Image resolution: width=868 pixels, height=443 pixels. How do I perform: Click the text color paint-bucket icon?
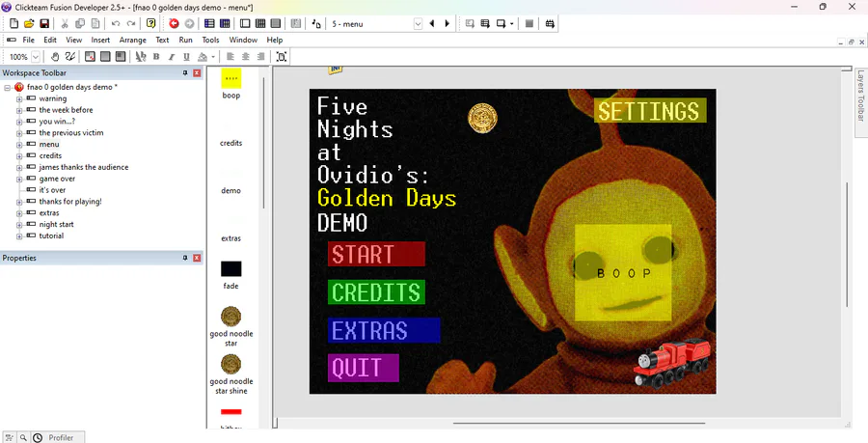tap(203, 57)
